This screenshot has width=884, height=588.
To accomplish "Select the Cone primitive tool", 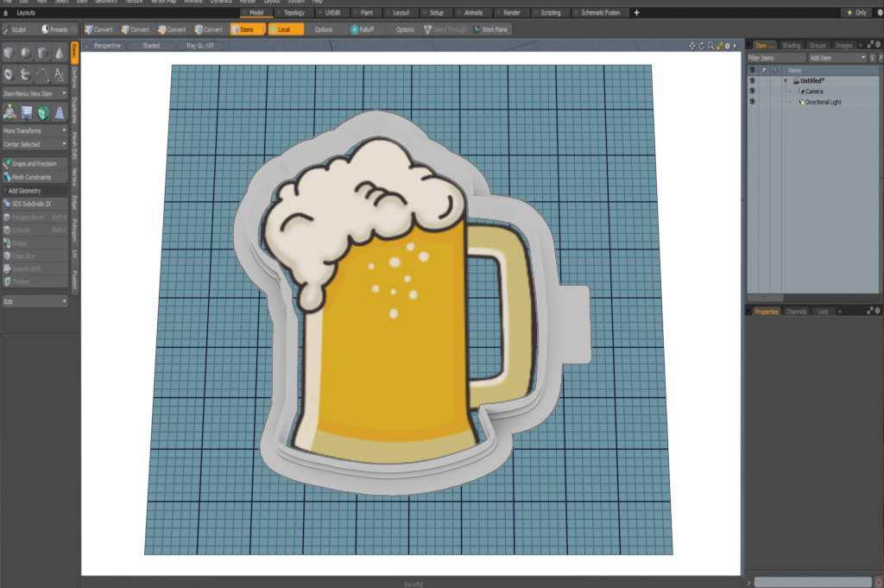I will click(59, 54).
